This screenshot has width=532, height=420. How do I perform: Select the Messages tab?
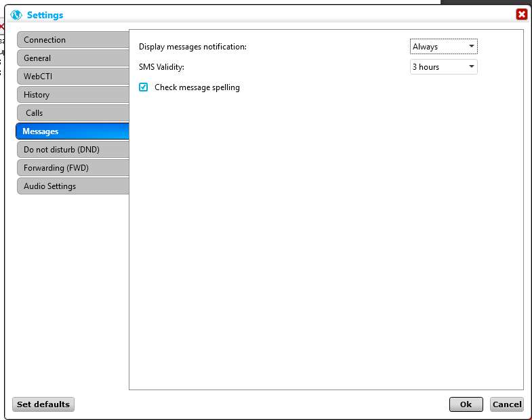pos(73,131)
